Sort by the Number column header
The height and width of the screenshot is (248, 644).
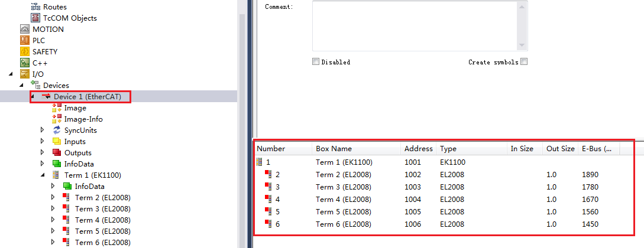tap(283, 149)
